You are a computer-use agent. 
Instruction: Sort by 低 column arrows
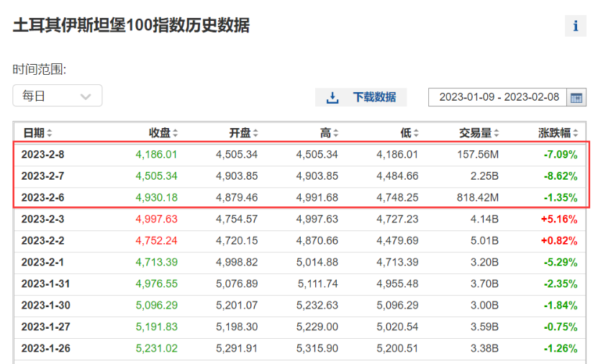(416, 133)
